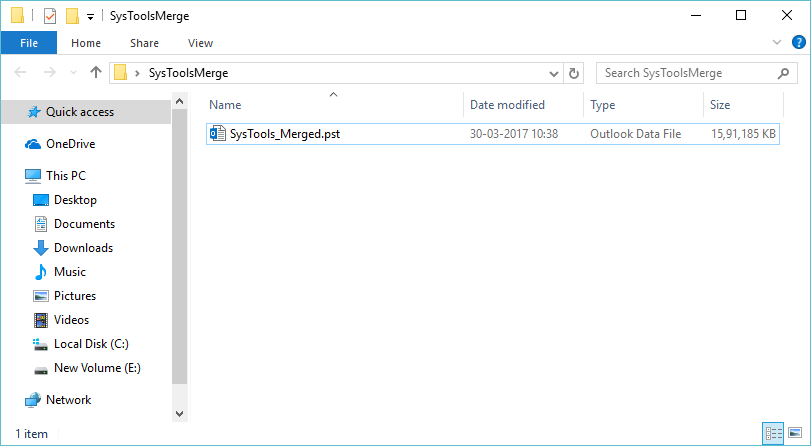Minimize the SysToolsMerge window
The height and width of the screenshot is (446, 811).
click(696, 16)
